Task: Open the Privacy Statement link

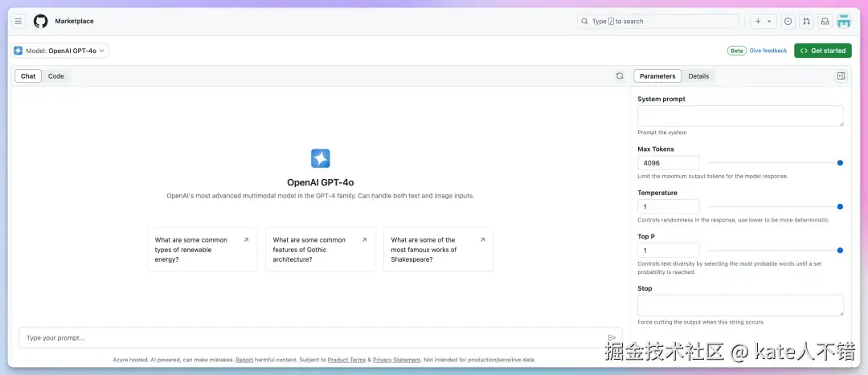Action: 396,360
